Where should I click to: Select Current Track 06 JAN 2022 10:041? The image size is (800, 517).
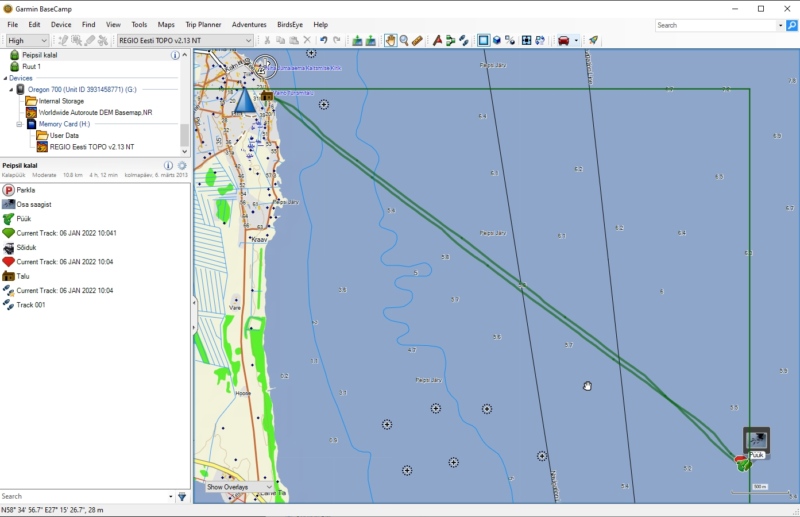66,233
